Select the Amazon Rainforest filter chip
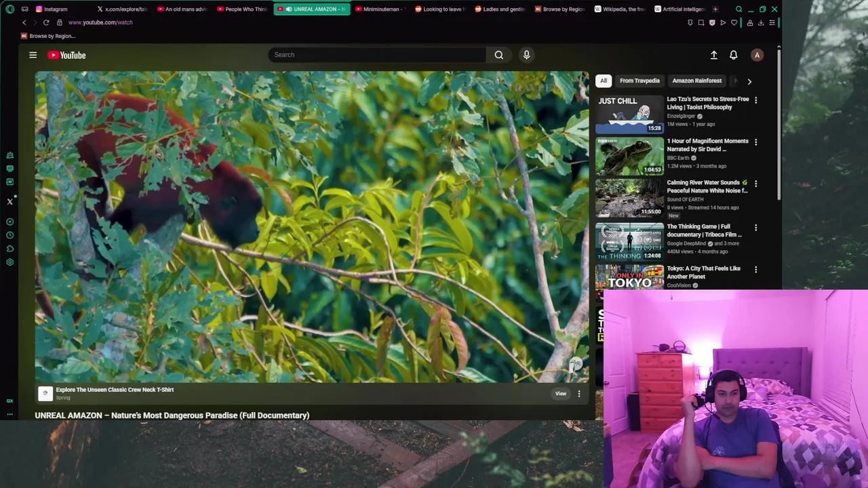 pyautogui.click(x=696, y=81)
